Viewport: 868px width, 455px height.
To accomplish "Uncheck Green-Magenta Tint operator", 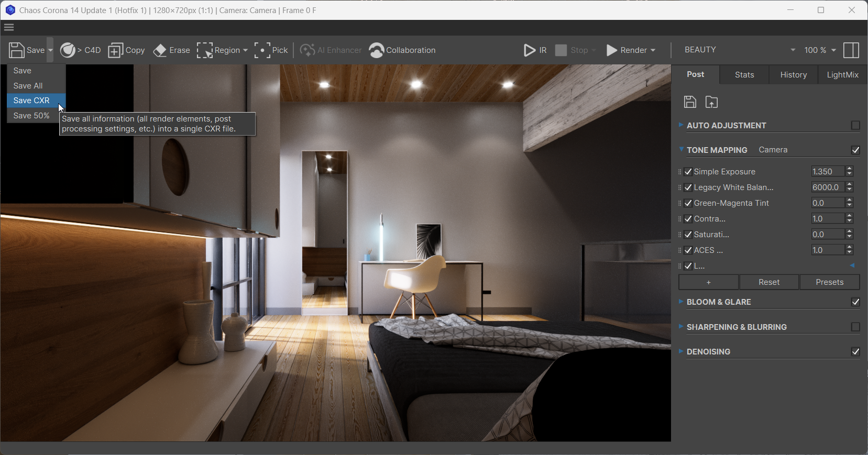I will click(688, 203).
